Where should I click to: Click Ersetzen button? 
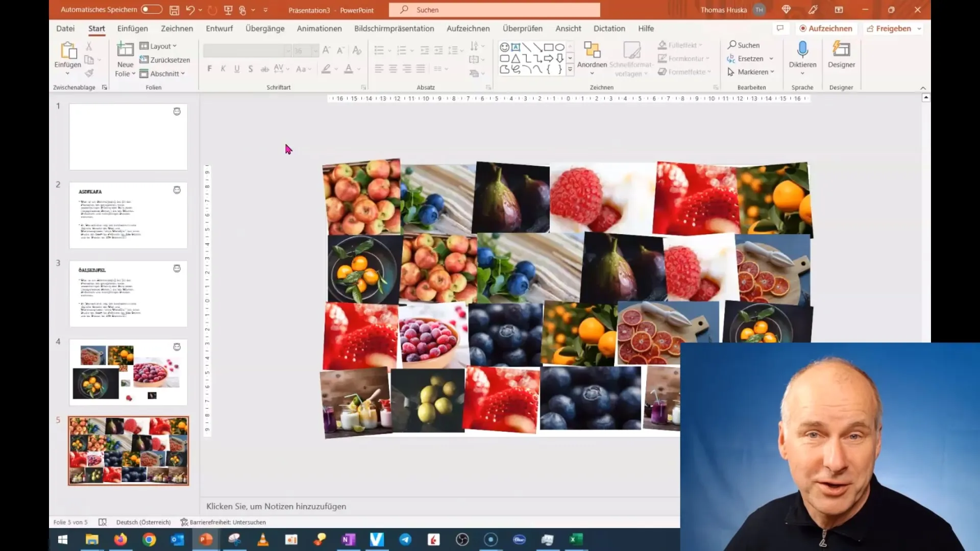(745, 59)
